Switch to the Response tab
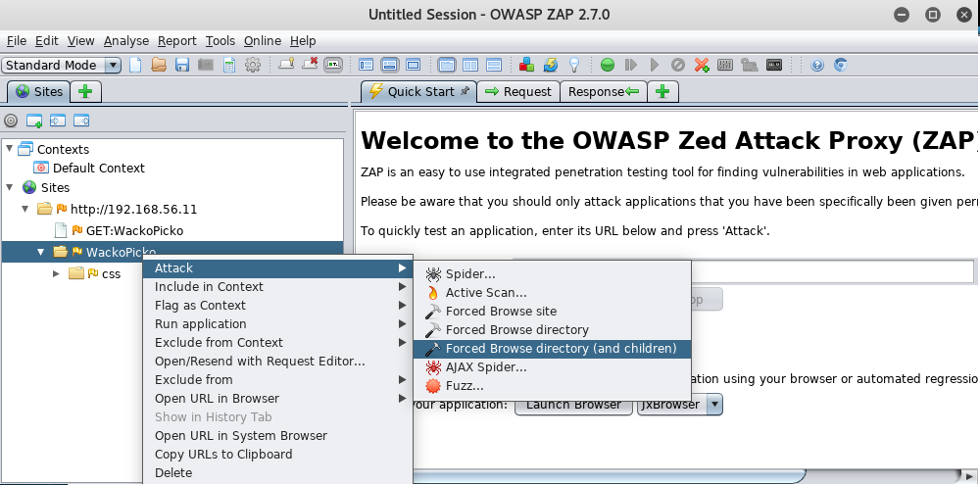The height and width of the screenshot is (485, 980). 603,92
